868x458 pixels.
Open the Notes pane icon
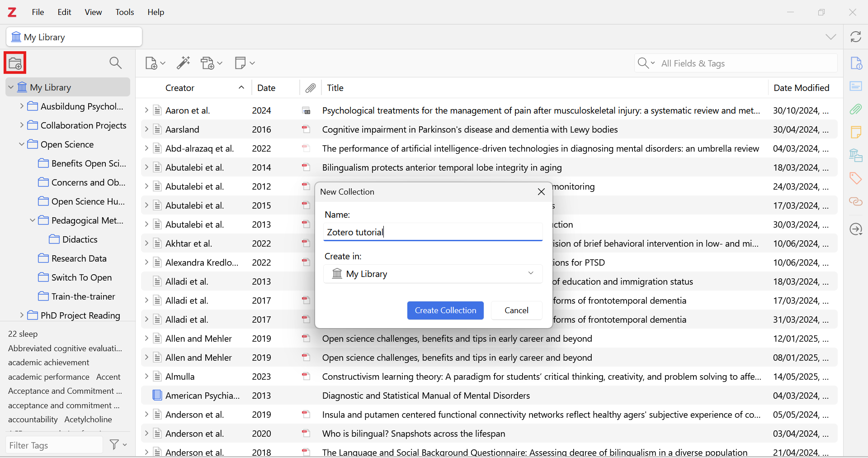pos(856,132)
